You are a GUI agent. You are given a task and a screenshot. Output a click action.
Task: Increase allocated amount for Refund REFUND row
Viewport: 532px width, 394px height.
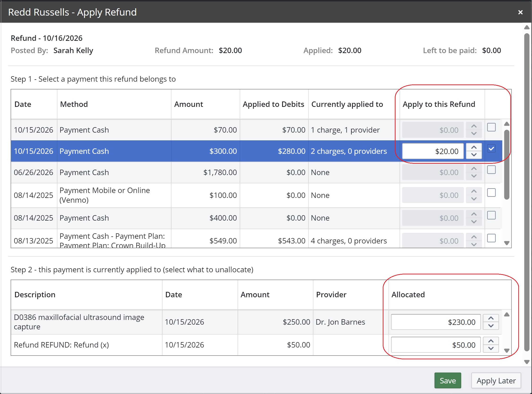coord(491,341)
